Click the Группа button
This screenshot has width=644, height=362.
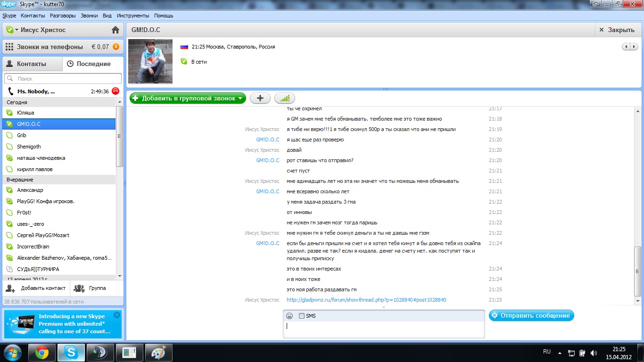click(x=91, y=288)
